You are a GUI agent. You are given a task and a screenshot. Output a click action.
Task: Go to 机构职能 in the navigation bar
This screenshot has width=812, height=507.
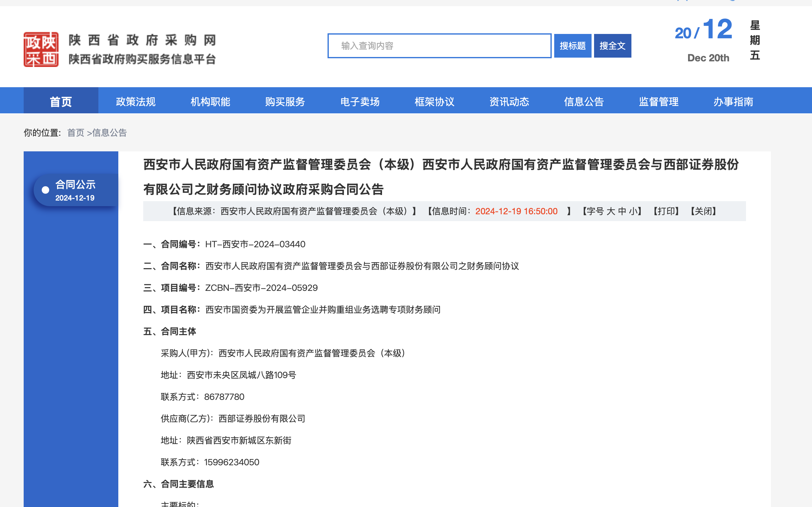[x=210, y=102]
